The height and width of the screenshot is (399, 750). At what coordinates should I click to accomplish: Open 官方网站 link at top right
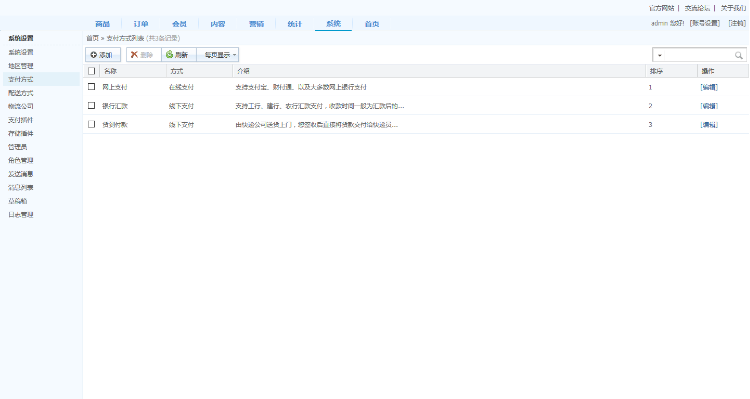click(662, 8)
